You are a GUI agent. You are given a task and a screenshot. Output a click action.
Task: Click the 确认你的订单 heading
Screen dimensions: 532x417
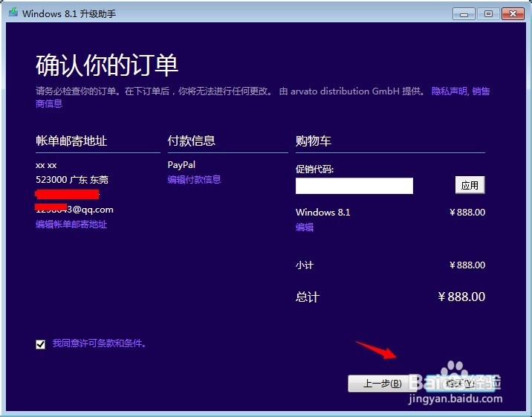pos(107,65)
